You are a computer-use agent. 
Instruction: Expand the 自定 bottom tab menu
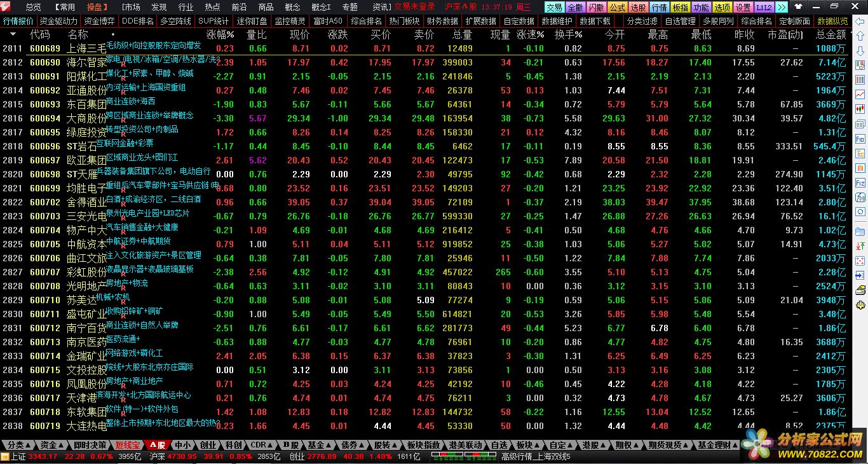(571, 446)
